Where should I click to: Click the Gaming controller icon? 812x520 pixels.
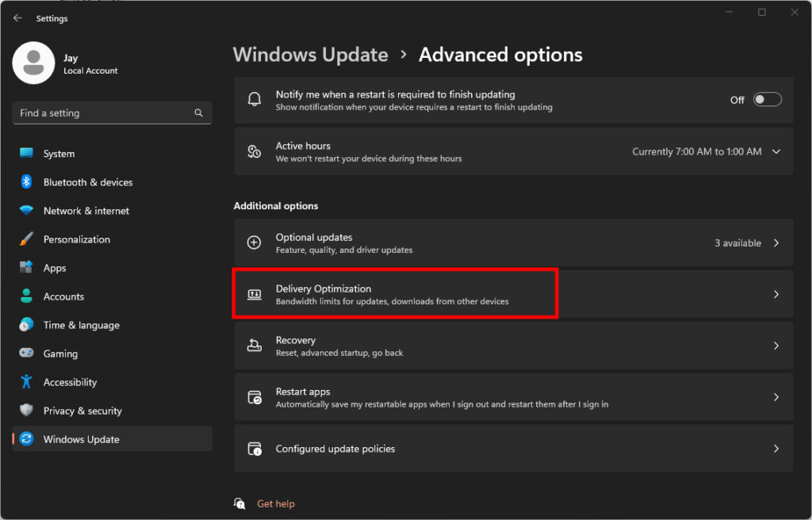click(x=26, y=353)
